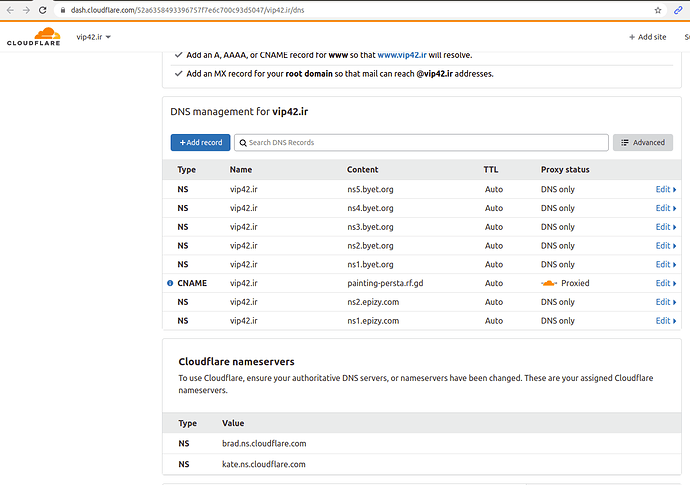Viewport: 690px width, 485px height.
Task: Click the Type column header
Action: tap(187, 169)
